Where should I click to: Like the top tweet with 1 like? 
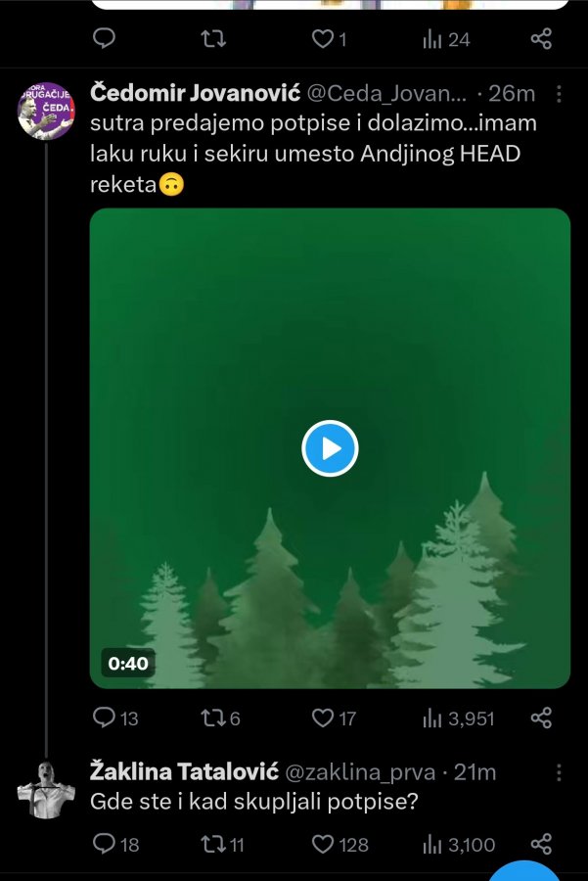323,39
